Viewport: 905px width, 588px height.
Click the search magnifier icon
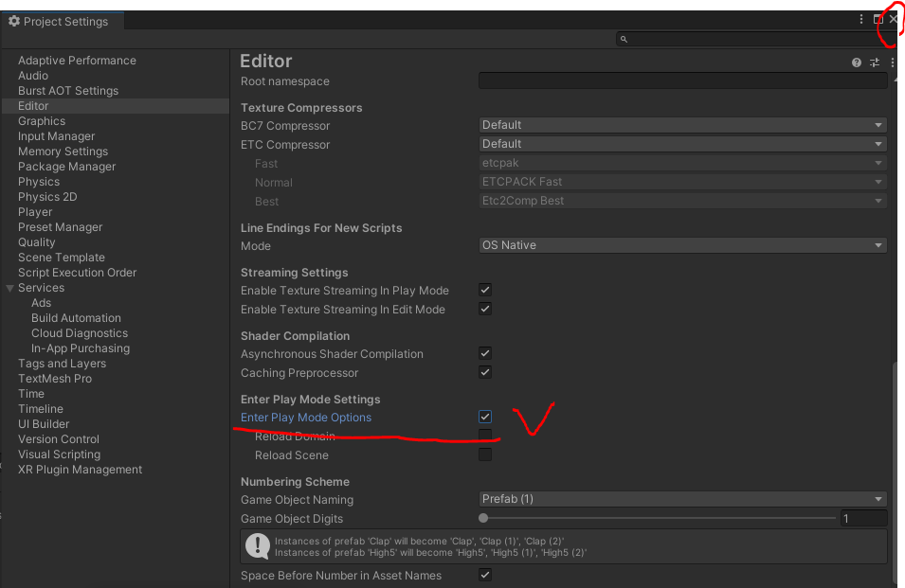(624, 40)
